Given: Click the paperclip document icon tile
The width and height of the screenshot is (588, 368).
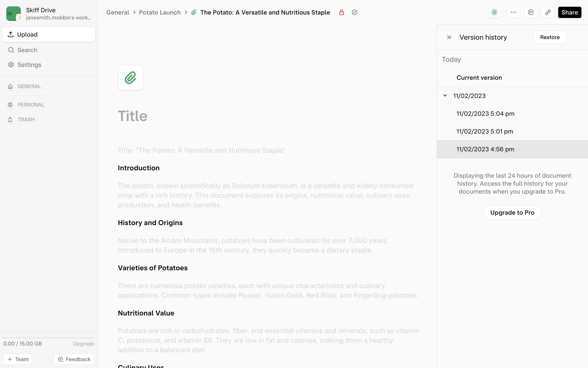Looking at the screenshot, I should pos(131,78).
